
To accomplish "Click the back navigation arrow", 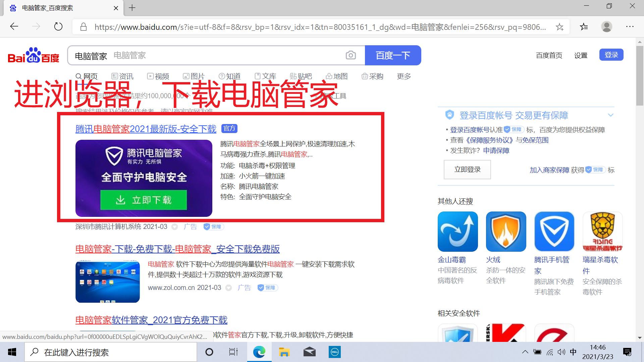I will (14, 26).
